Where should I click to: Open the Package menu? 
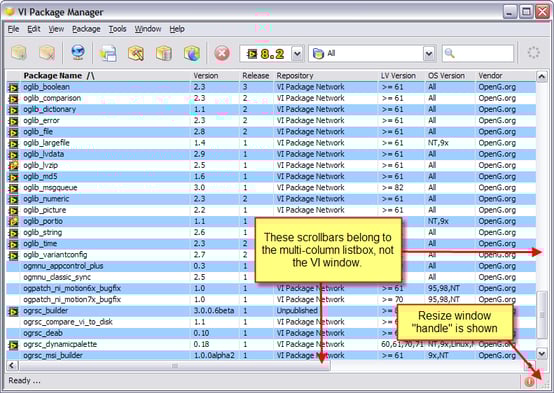(x=86, y=29)
